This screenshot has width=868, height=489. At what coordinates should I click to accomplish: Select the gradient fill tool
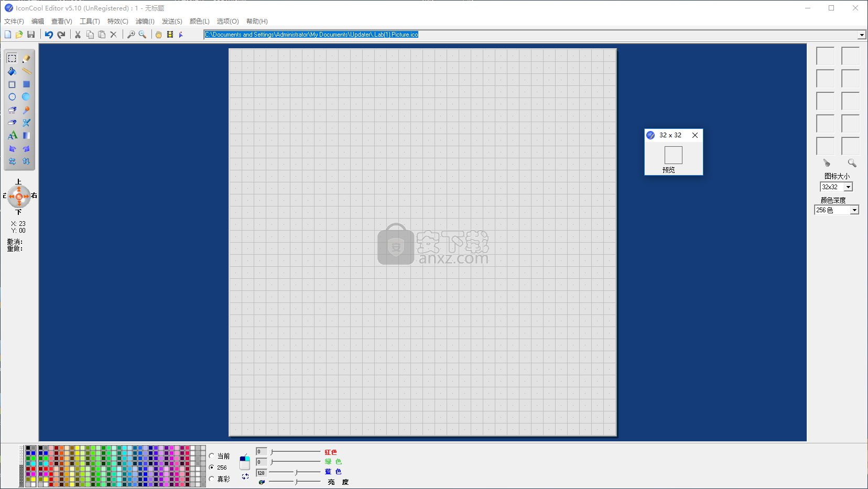tap(26, 135)
